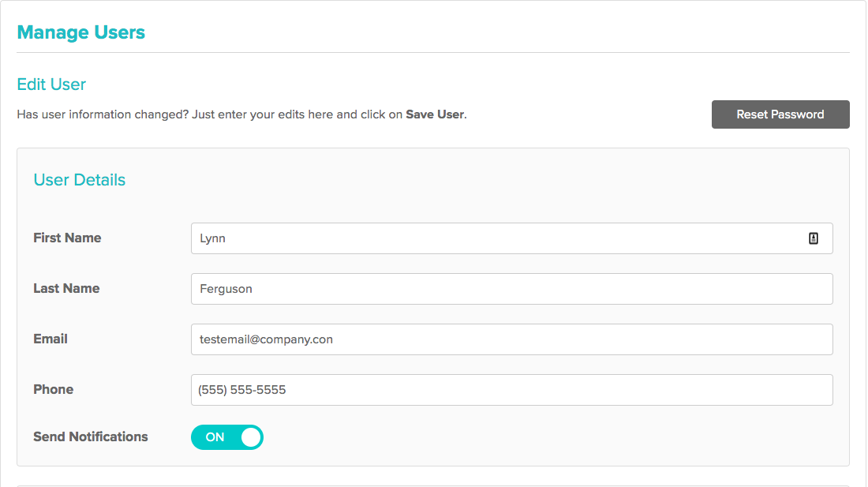Image resolution: width=868 pixels, height=487 pixels.
Task: Click the Phone field label
Action: tap(53, 389)
